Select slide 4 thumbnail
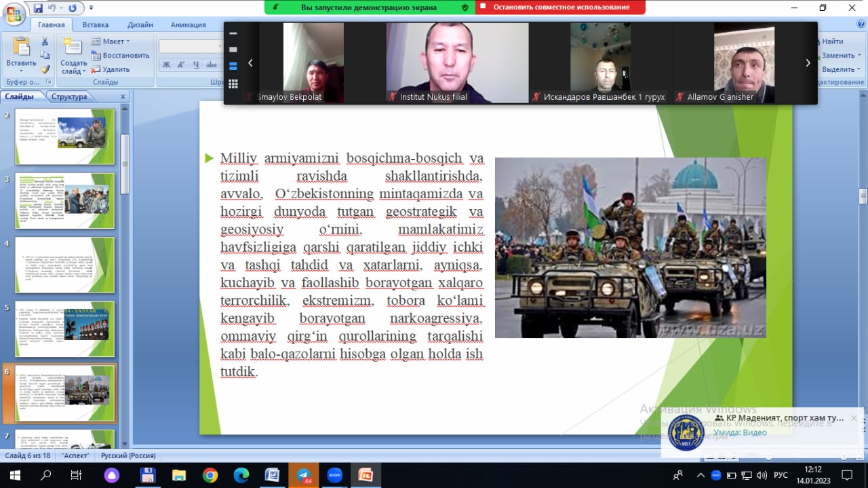The width and height of the screenshot is (868, 488). [66, 265]
